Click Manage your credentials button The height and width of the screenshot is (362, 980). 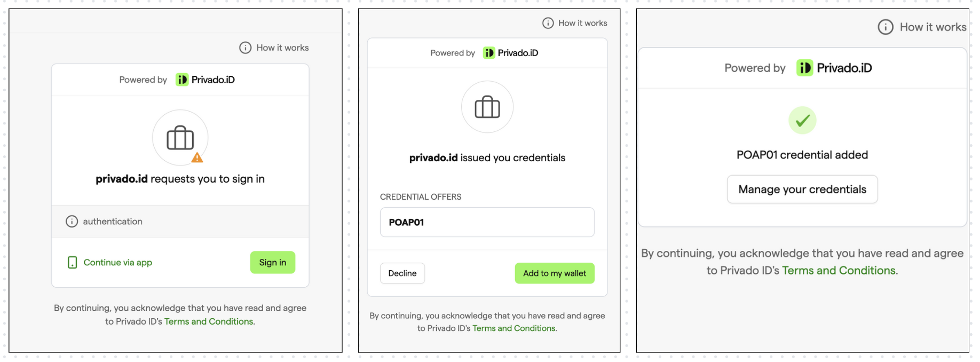(802, 189)
